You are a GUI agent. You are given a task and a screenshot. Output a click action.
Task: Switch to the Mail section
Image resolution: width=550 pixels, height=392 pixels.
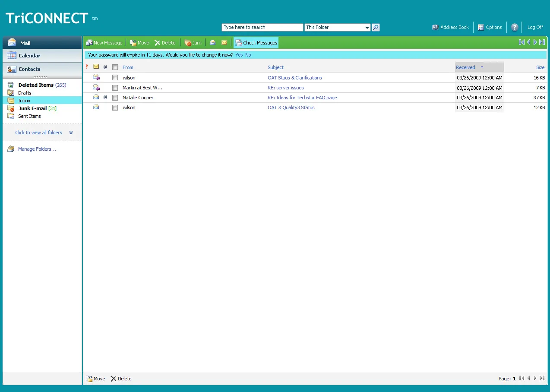click(42, 43)
